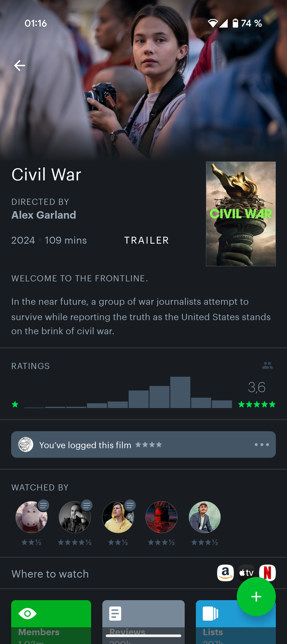Play the film TRAILER
This screenshot has width=287, height=644.
pyautogui.click(x=147, y=240)
